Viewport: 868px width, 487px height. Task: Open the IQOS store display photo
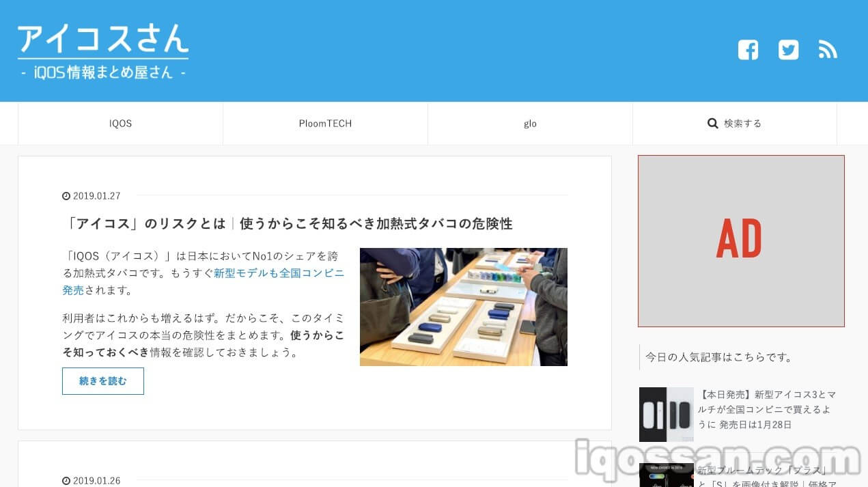point(464,307)
